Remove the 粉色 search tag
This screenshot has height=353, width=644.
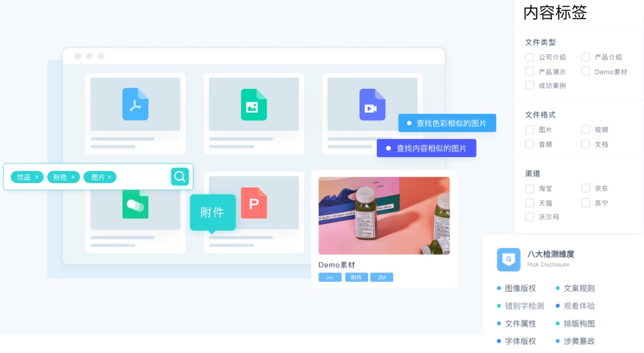(x=73, y=177)
